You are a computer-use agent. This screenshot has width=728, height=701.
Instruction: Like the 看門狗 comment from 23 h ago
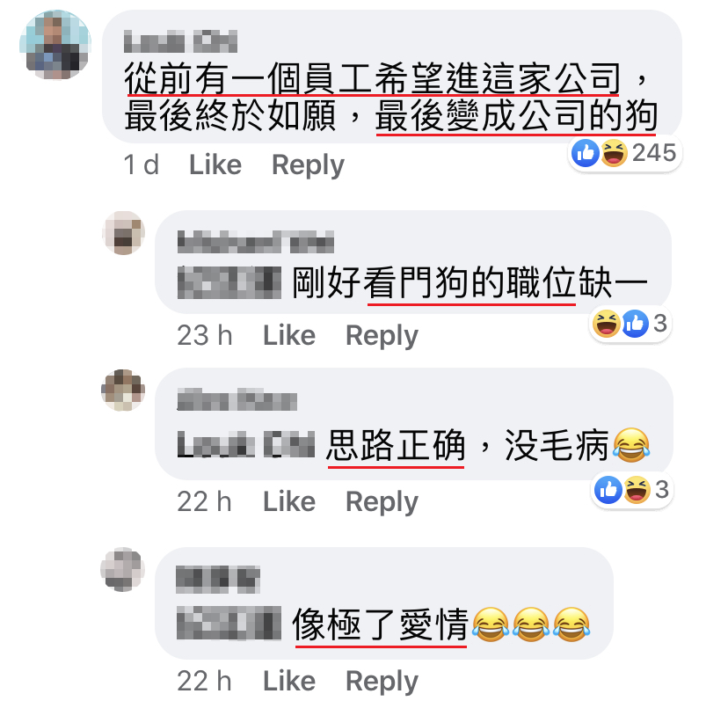289,335
